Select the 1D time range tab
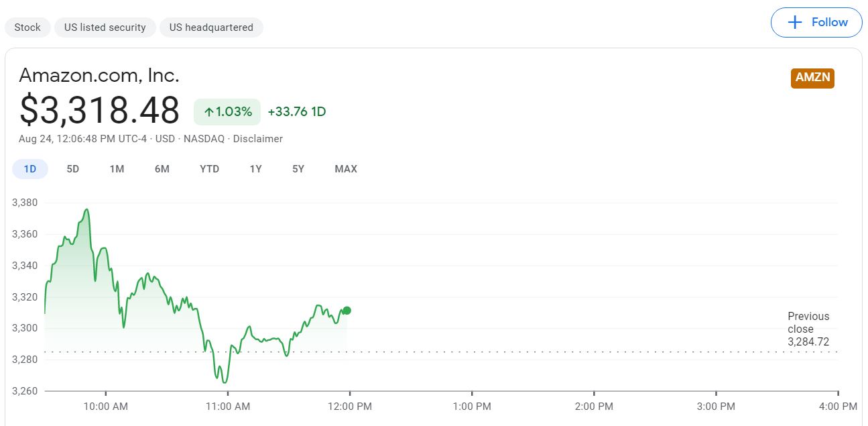Screen dimensions: 868x426 [29, 169]
